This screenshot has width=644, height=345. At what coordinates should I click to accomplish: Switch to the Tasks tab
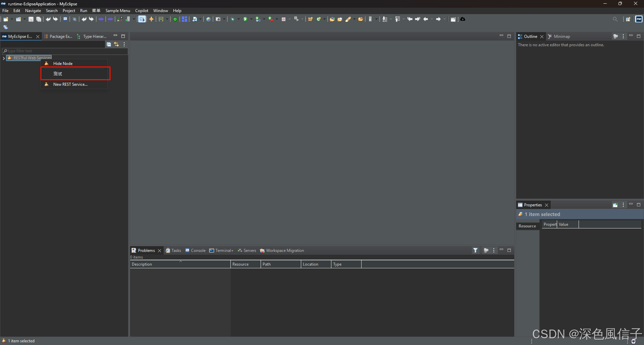pos(173,251)
